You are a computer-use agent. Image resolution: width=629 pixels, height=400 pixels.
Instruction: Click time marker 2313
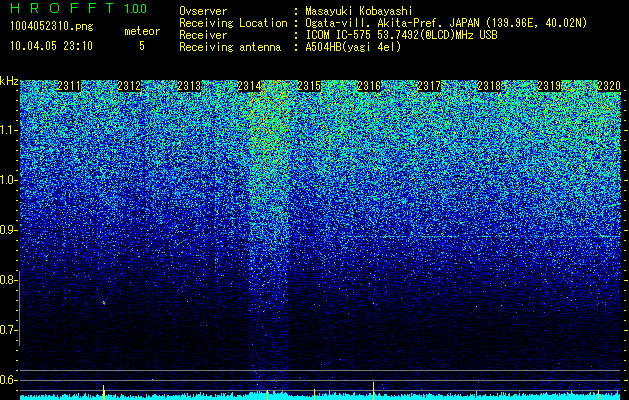189,86
